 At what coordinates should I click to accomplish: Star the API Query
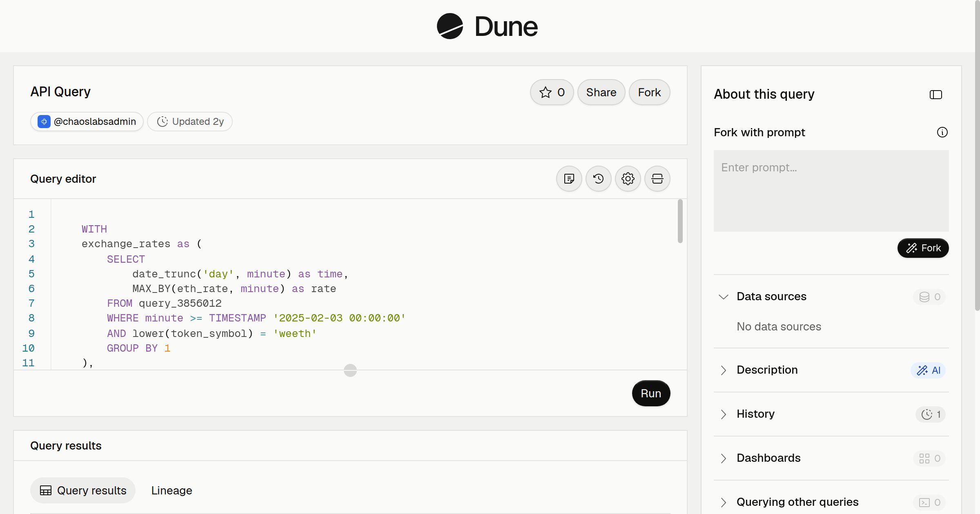pyautogui.click(x=552, y=92)
